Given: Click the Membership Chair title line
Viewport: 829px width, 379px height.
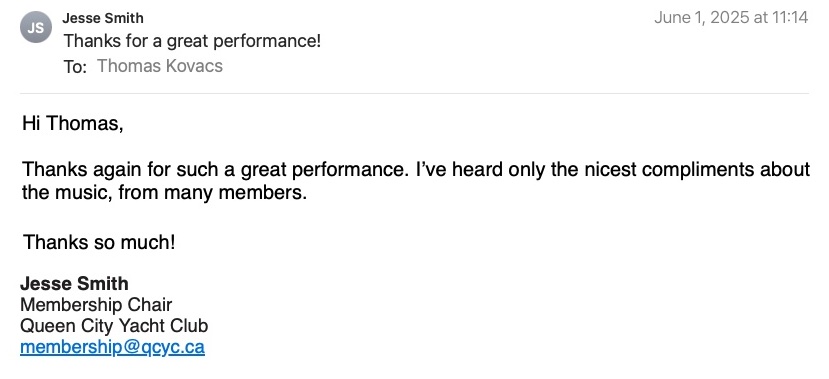Looking at the screenshot, I should coord(96,304).
